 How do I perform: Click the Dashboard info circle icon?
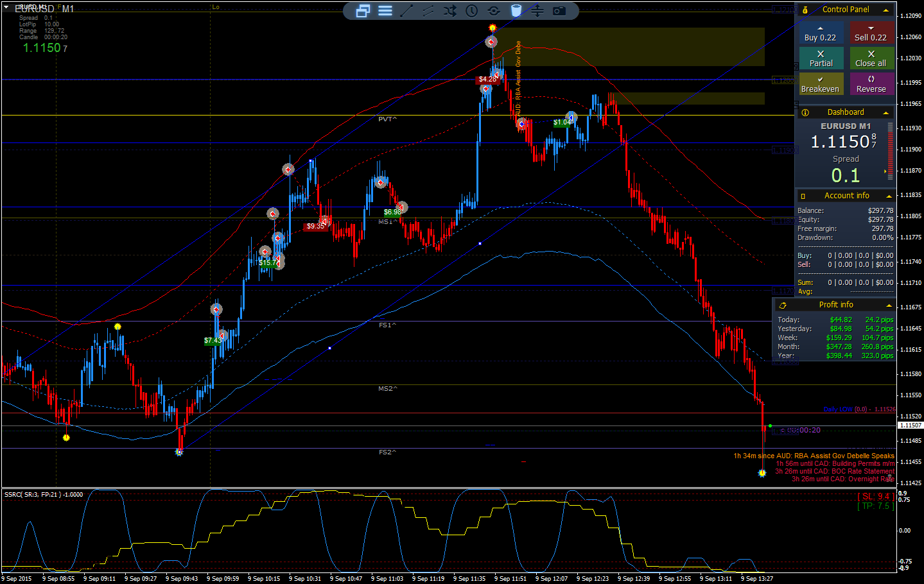tap(805, 112)
